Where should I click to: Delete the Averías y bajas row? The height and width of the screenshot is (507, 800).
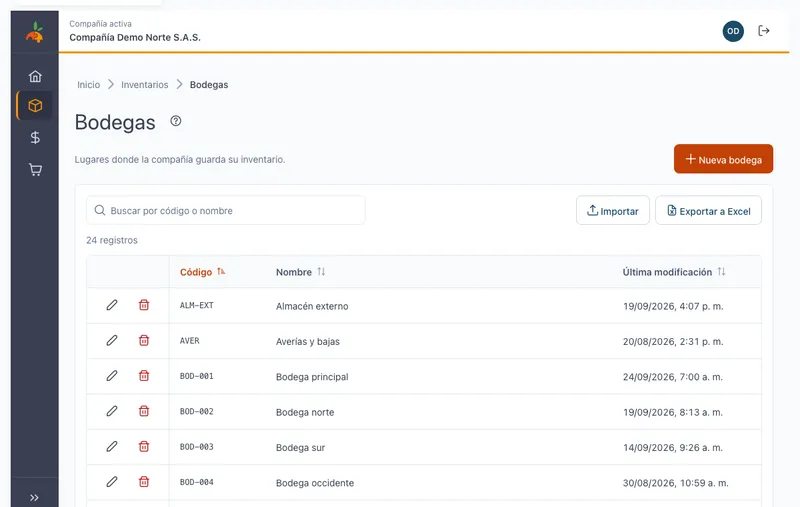[x=144, y=340]
